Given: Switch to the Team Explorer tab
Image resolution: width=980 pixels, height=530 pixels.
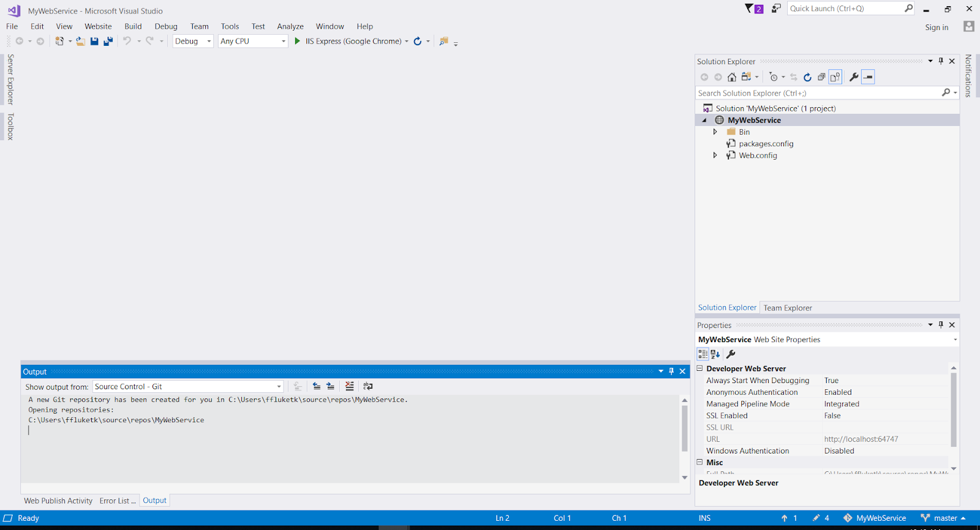Looking at the screenshot, I should pos(788,308).
